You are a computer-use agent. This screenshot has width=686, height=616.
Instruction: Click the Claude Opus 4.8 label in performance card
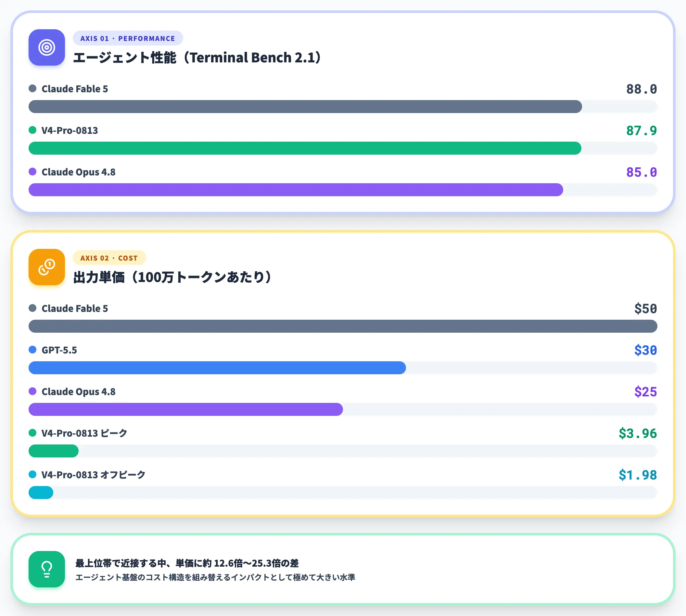point(79,172)
